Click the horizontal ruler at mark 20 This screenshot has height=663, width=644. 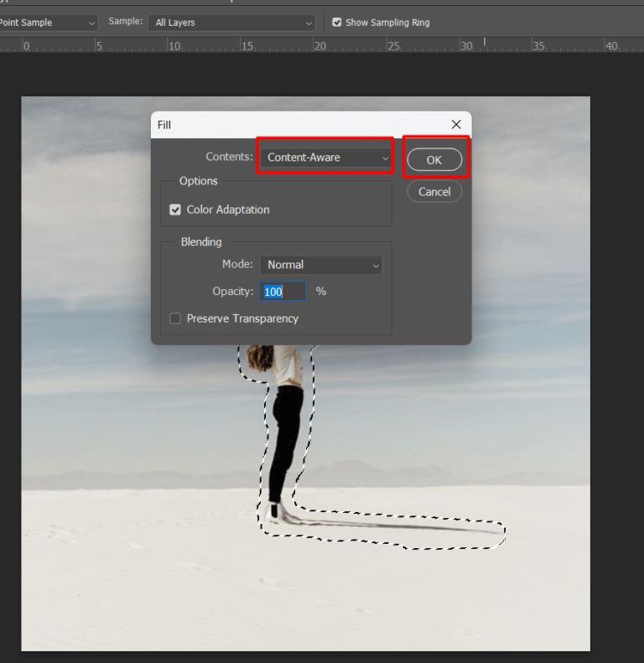[x=319, y=45]
